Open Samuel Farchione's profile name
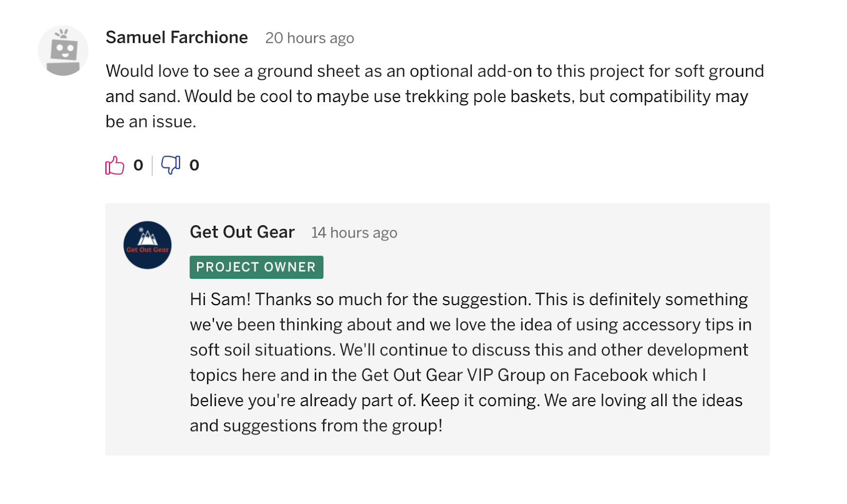Image resolution: width=847 pixels, height=504 pixels. (177, 38)
